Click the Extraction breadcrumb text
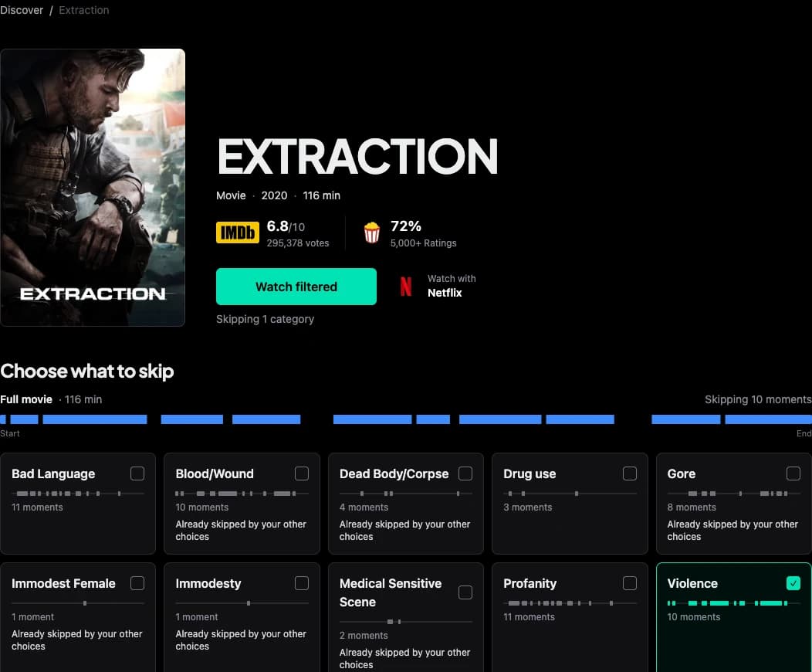This screenshot has width=812, height=672. [x=84, y=10]
